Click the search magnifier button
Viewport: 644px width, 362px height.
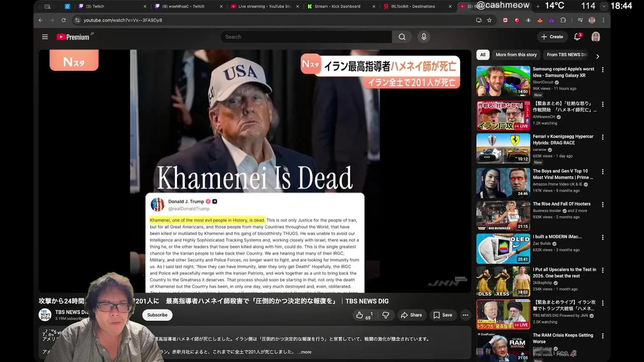(402, 37)
